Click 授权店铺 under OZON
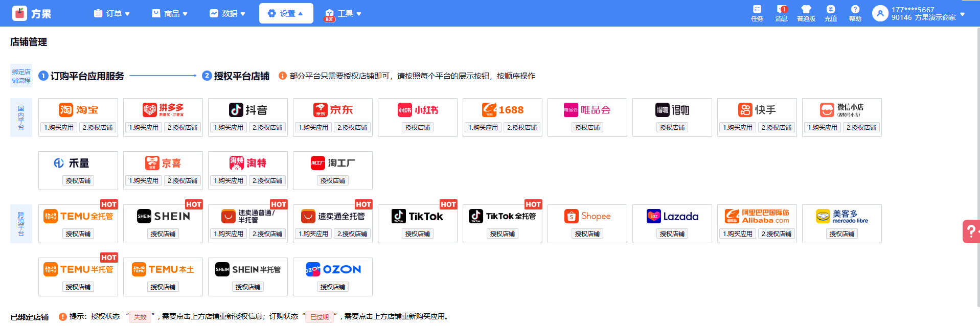 pyautogui.click(x=333, y=287)
